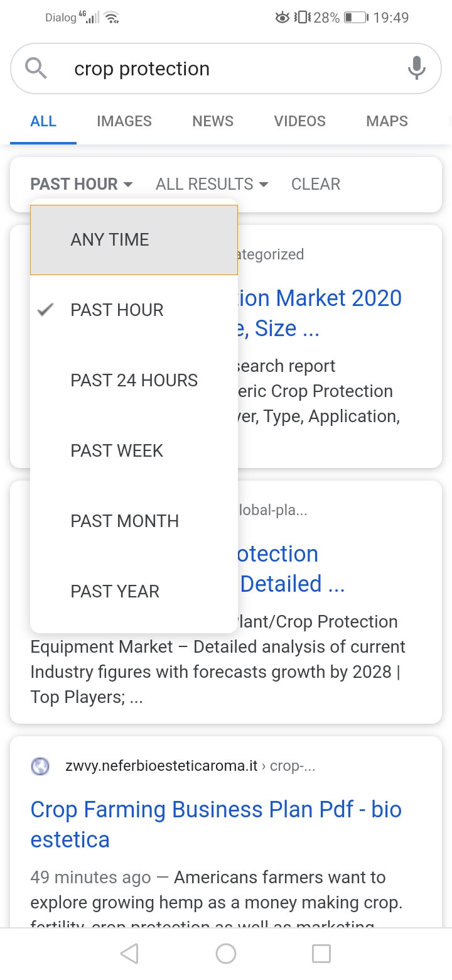Viewport: 452px width, 980px height.
Task: Switch to the NEWS tab
Action: click(x=213, y=121)
